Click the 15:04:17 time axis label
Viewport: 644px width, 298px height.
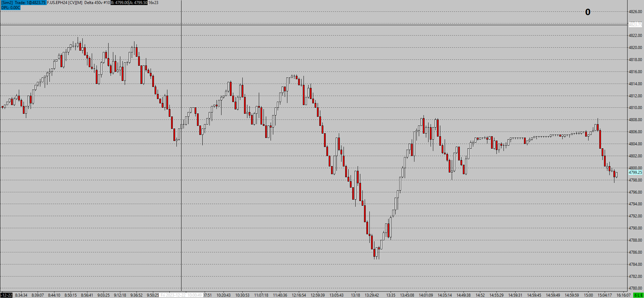[x=605, y=295]
